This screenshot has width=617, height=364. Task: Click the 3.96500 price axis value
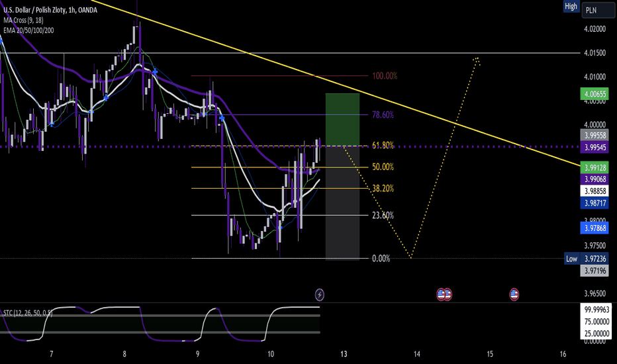(x=594, y=294)
